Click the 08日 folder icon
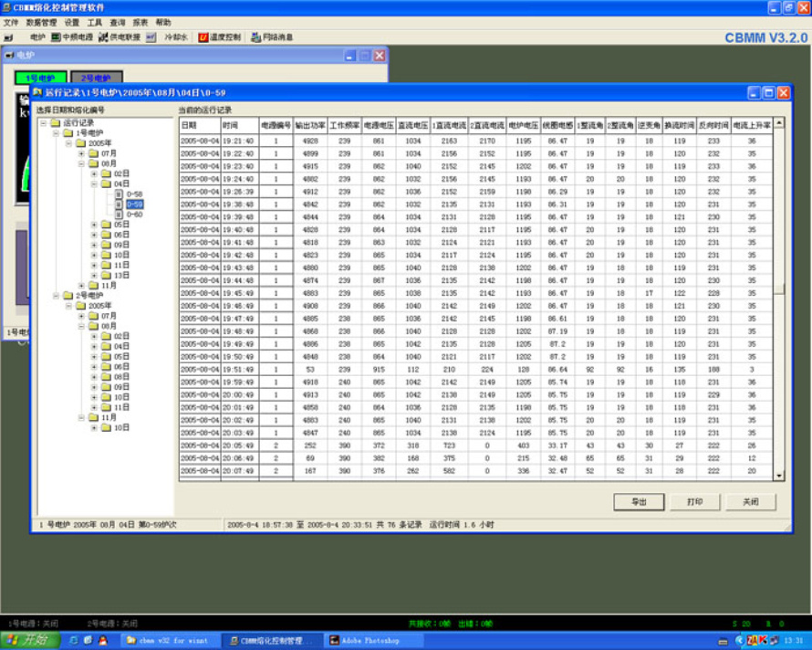The height and width of the screenshot is (650, 812). point(106,377)
